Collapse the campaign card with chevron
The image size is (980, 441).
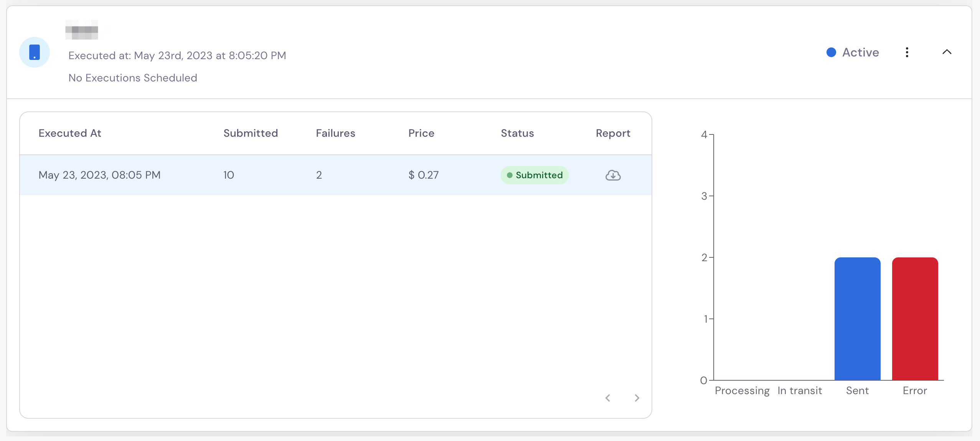click(x=947, y=52)
